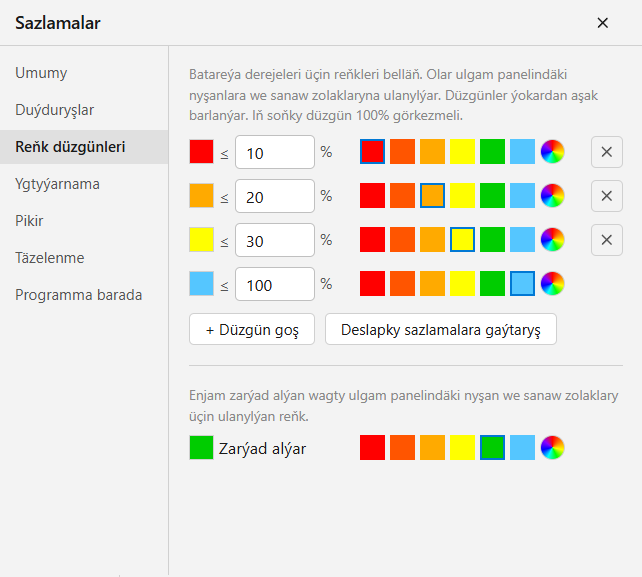
Task: Pick yellow for Zarýad alýar color
Action: click(462, 448)
